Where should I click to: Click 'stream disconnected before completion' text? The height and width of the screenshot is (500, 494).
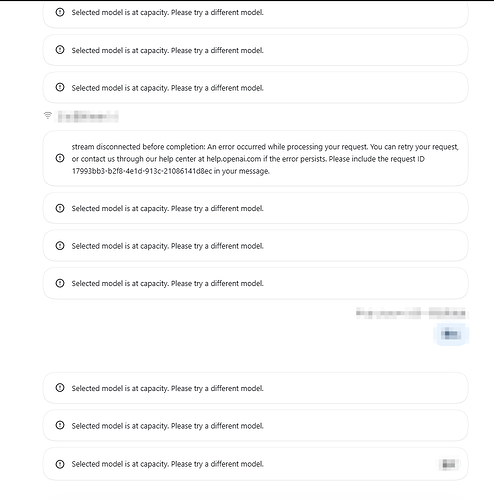pos(138,147)
